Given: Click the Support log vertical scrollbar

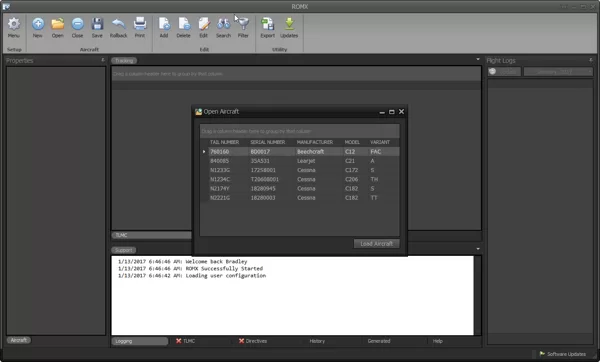Looking at the screenshot, I should (477, 295).
